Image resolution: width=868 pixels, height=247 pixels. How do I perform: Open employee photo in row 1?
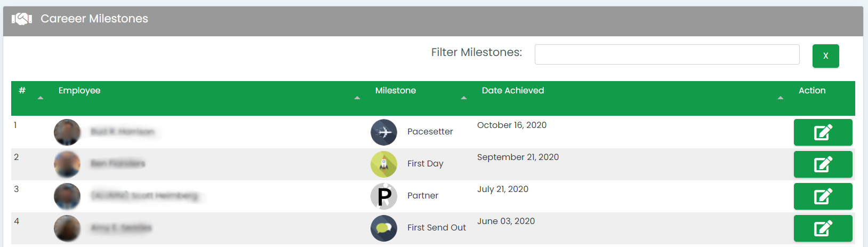pos(67,132)
